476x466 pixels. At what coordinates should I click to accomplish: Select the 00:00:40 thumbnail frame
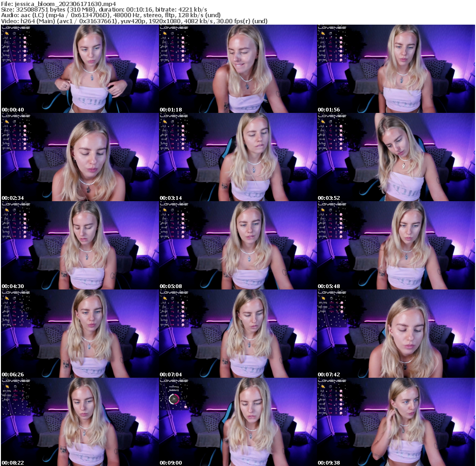click(79, 67)
